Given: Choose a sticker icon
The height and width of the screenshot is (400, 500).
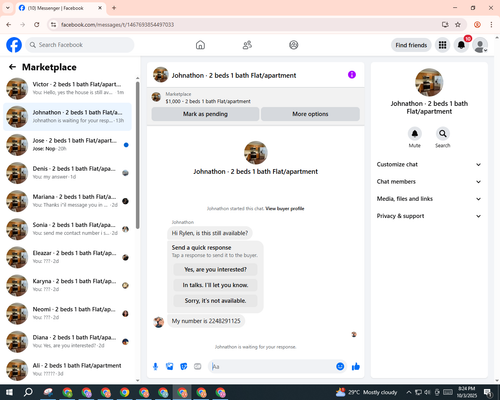Looking at the screenshot, I should (x=184, y=367).
